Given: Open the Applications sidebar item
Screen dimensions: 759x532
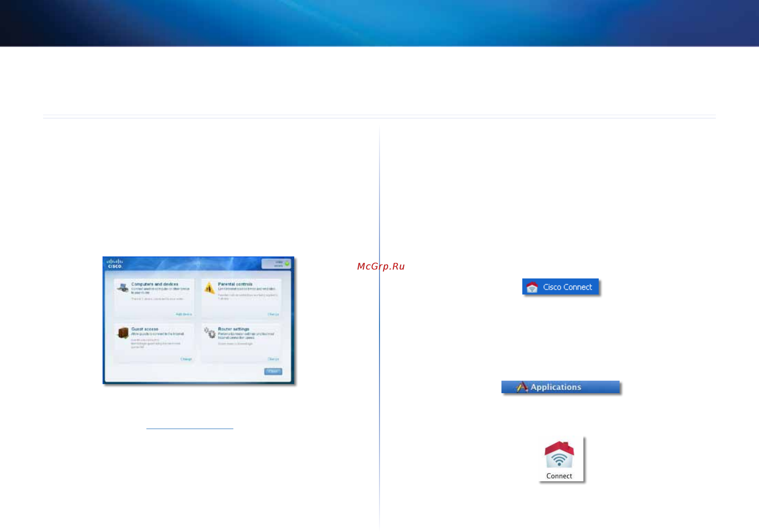Looking at the screenshot, I should coord(560,387).
